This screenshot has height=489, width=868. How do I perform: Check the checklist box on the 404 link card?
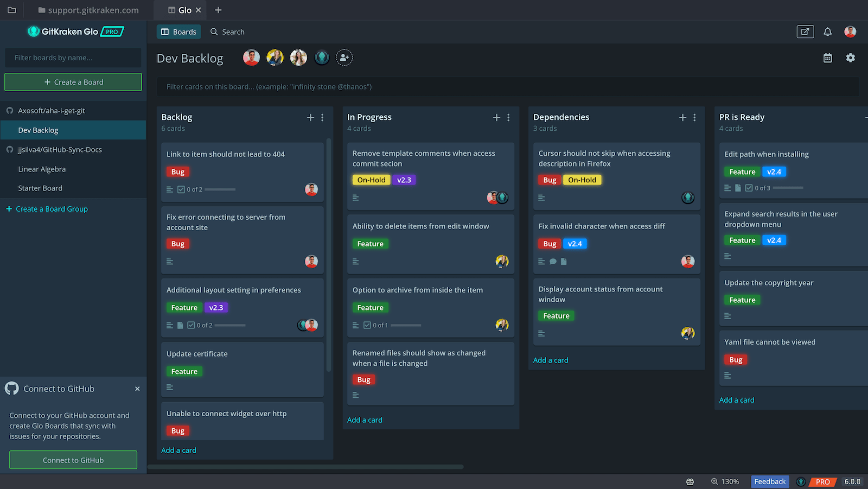[x=181, y=189]
